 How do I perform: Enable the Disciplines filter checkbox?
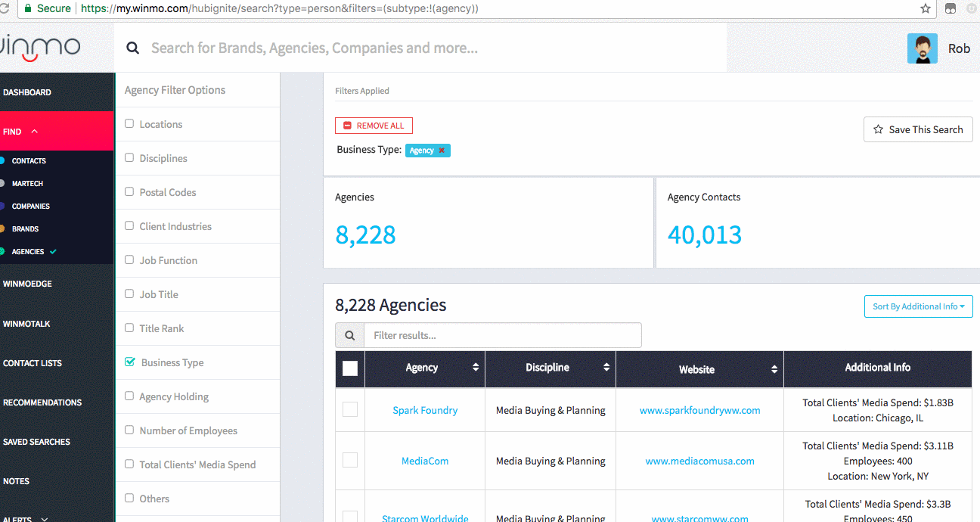(x=129, y=157)
